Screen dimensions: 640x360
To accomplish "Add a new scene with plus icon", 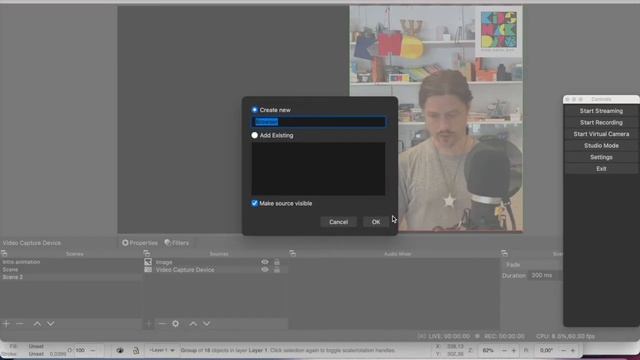I will (x=6, y=324).
